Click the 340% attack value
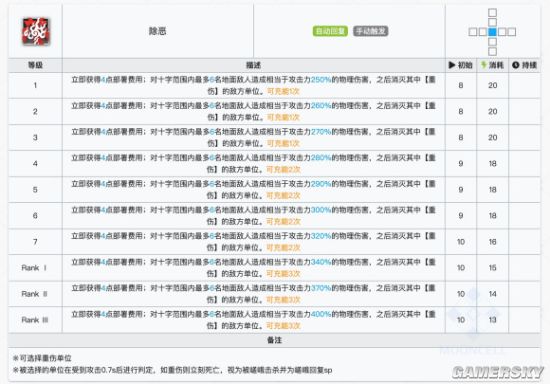 (x=321, y=262)
